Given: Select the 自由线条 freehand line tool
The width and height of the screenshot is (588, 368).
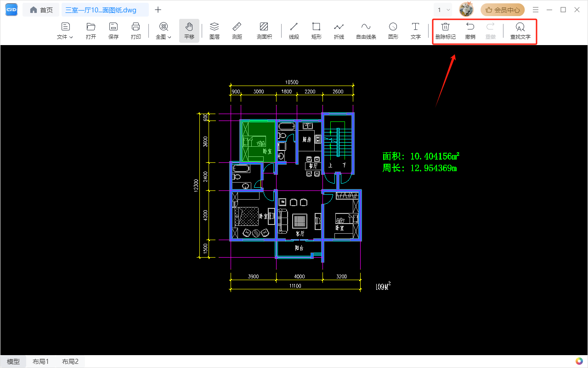Looking at the screenshot, I should tap(366, 31).
